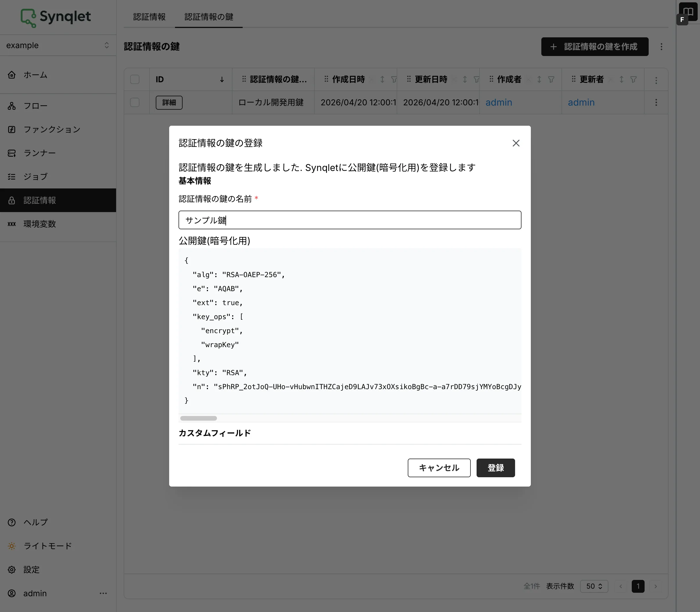Open 環境変数 in the sidebar
700x612 pixels.
pos(58,224)
